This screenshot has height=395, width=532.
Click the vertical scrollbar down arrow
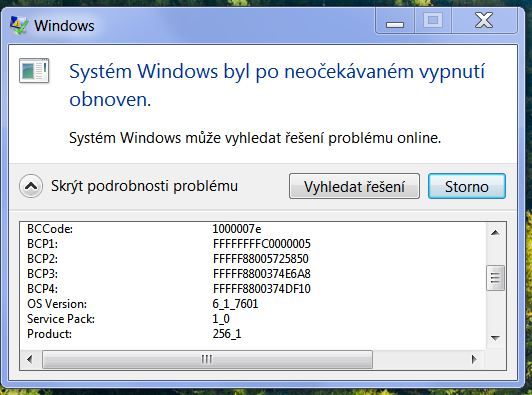point(495,338)
